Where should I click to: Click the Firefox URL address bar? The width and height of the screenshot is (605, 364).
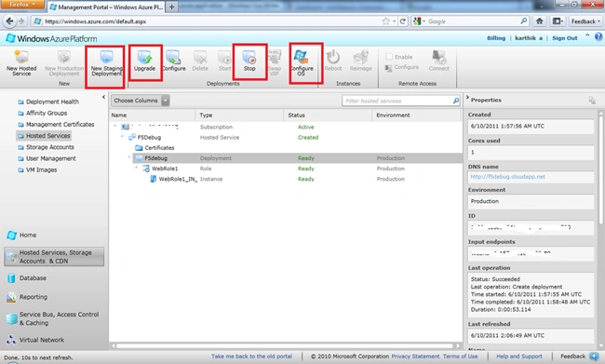click(212, 21)
